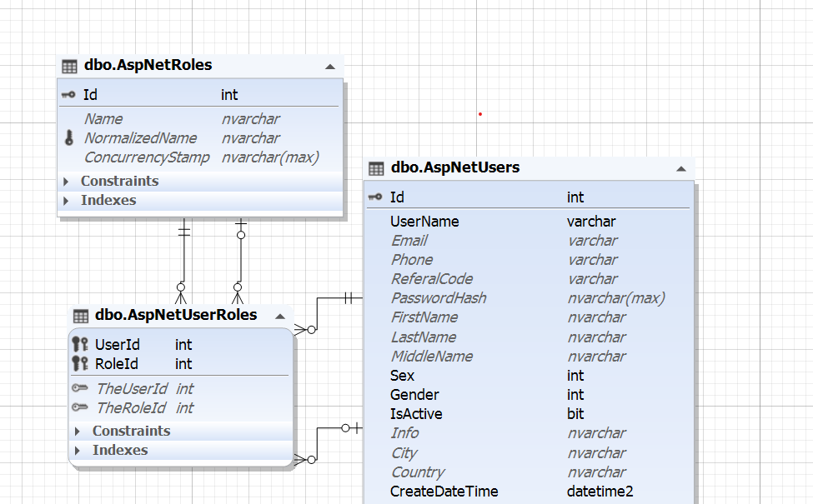Click the index icon beside NormalizedName
Screen dimensions: 813x504
pyautogui.click(x=69, y=137)
